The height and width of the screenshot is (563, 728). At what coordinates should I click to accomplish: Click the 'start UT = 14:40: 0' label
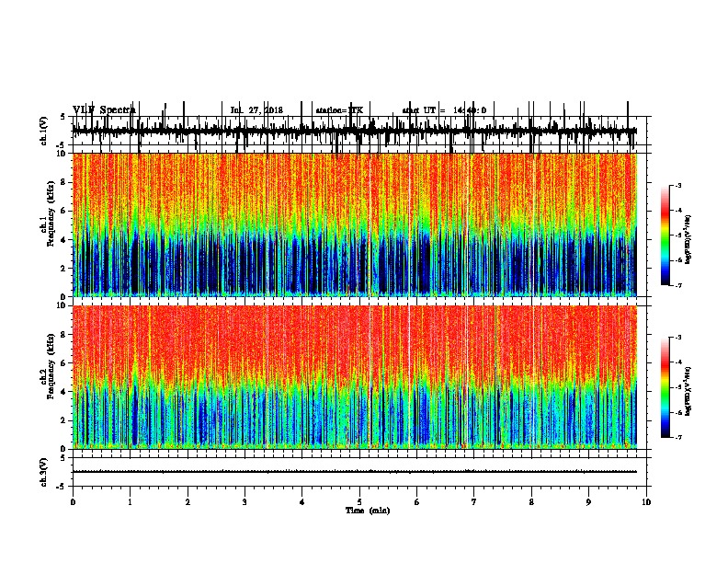pyautogui.click(x=444, y=110)
